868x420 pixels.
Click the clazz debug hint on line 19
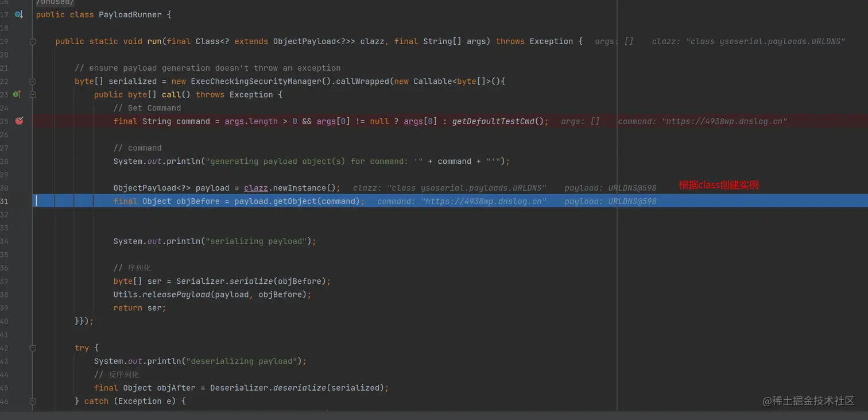coord(749,41)
